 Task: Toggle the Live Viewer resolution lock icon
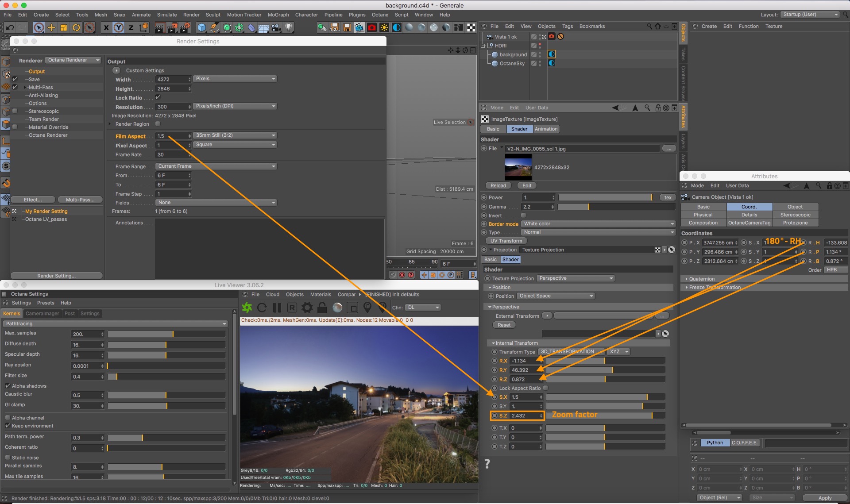(x=322, y=308)
